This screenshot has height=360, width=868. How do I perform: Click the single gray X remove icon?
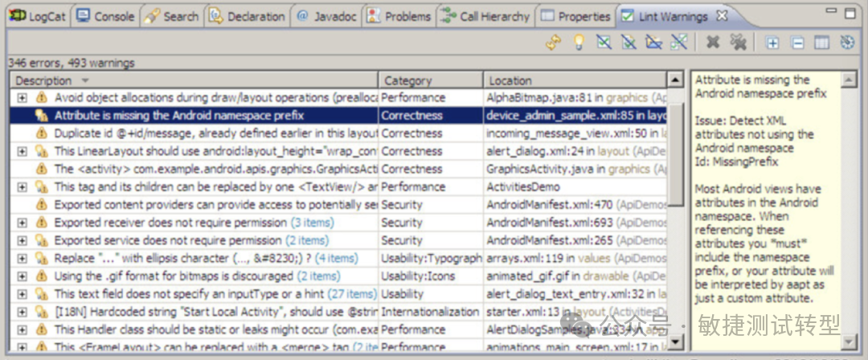pos(713,42)
